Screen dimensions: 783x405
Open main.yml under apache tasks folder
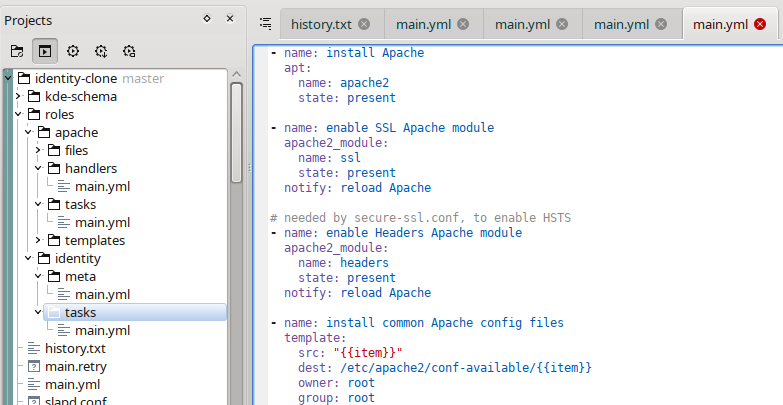click(x=102, y=222)
